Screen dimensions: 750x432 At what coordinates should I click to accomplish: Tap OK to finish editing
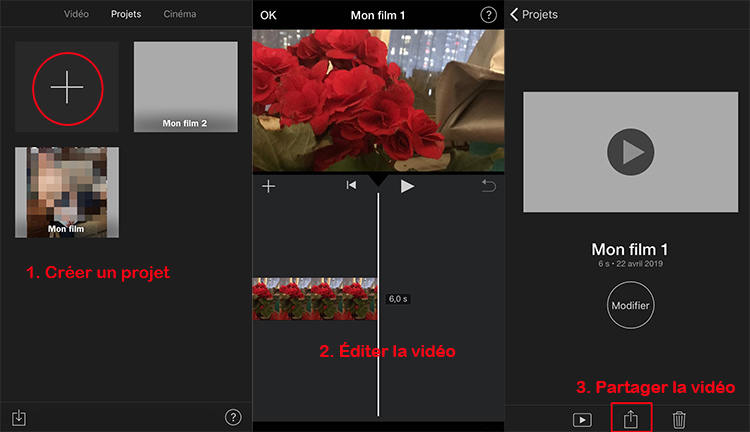[268, 15]
